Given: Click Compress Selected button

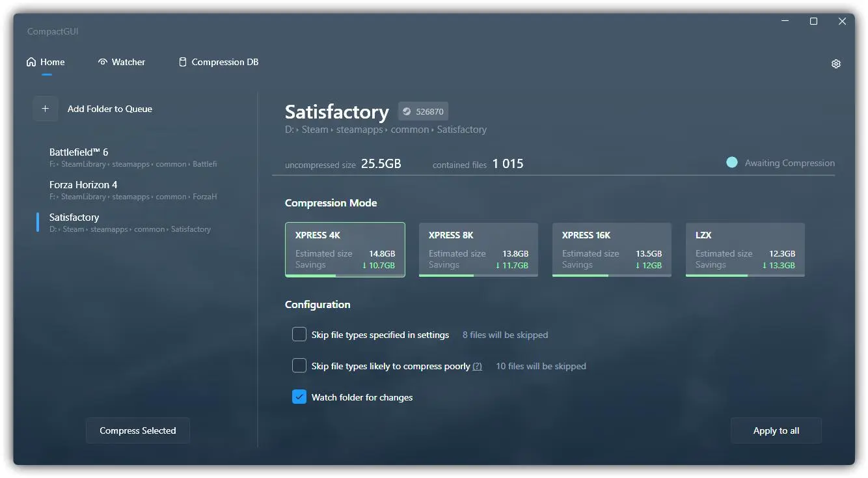Looking at the screenshot, I should (x=138, y=430).
